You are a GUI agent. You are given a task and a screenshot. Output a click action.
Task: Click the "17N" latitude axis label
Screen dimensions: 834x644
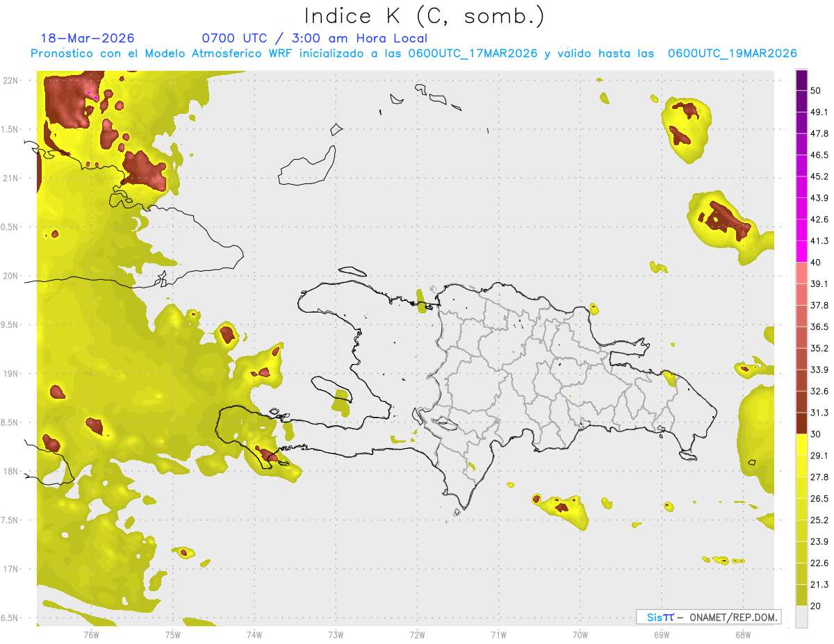click(10, 569)
